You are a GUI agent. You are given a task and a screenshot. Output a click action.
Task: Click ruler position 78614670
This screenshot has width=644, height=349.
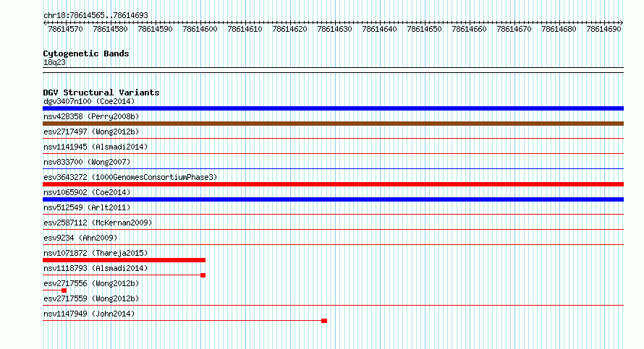pos(514,29)
